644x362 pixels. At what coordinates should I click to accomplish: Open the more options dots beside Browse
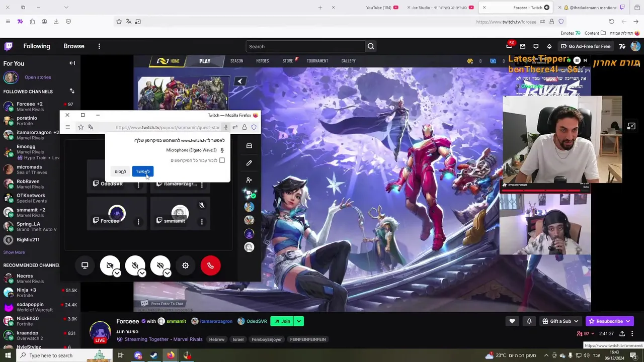point(99,46)
